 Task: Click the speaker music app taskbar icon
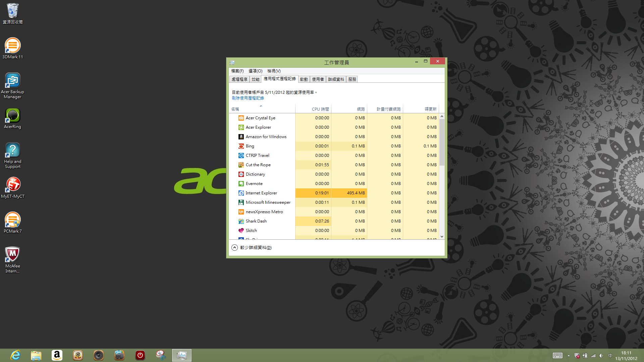pyautogui.click(x=99, y=355)
